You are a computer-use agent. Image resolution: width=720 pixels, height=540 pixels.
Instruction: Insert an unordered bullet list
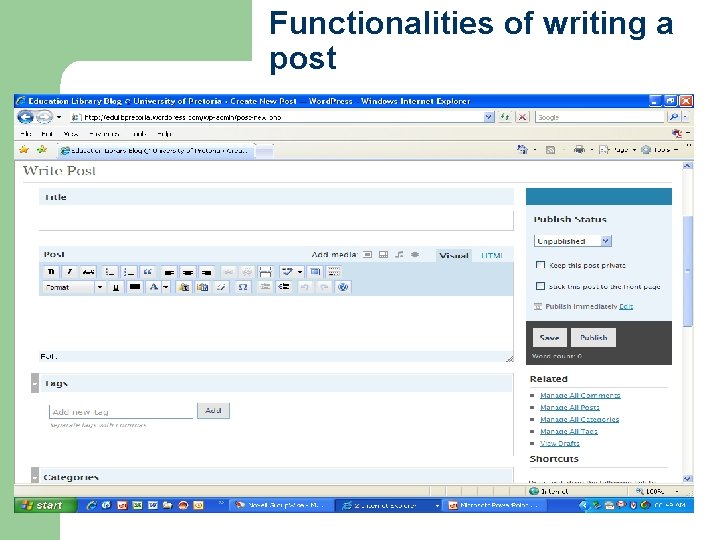[110, 272]
